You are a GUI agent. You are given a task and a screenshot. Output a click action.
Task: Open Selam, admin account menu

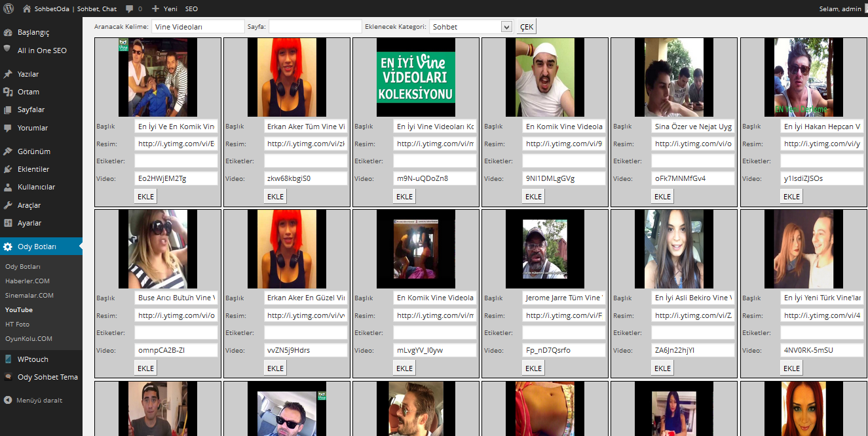(x=840, y=9)
